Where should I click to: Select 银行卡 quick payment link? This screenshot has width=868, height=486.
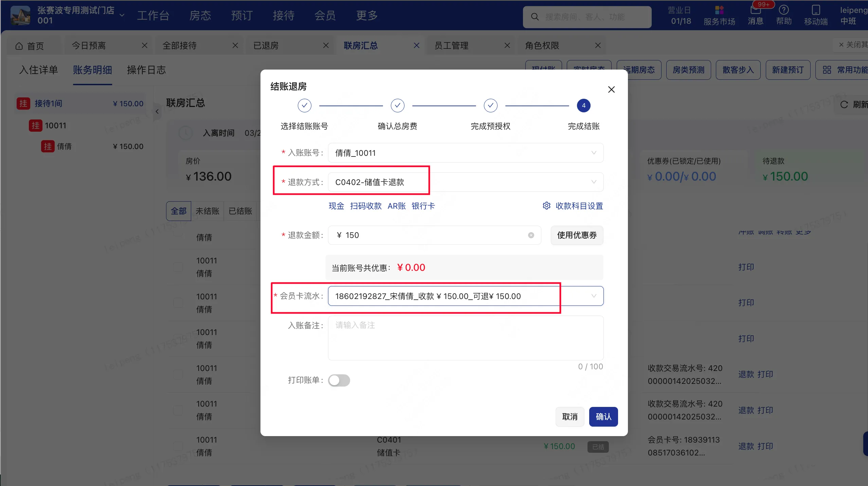(423, 206)
